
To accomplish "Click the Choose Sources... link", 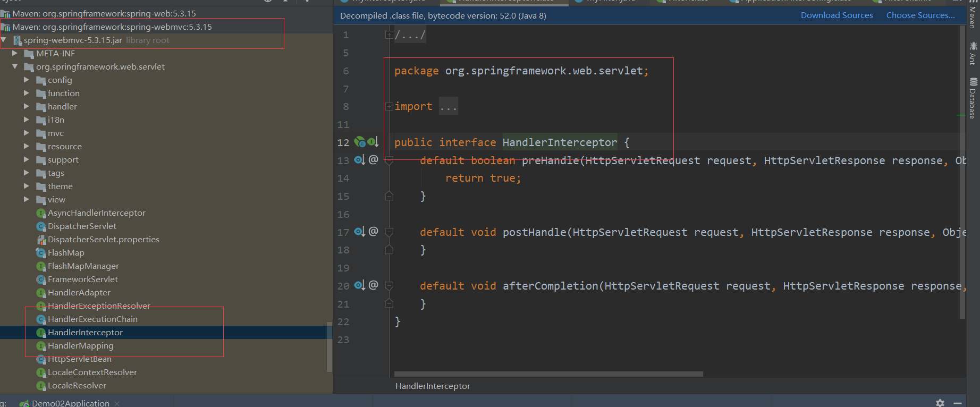I will 920,15.
